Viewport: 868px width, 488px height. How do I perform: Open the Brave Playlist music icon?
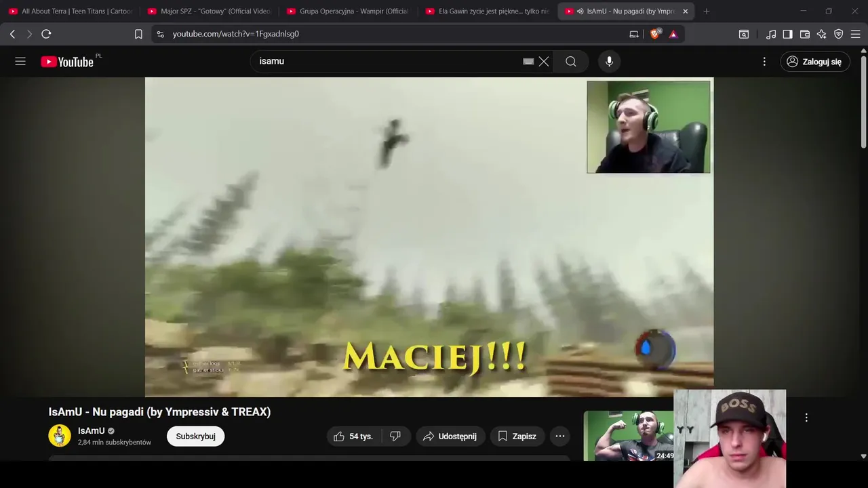771,34
